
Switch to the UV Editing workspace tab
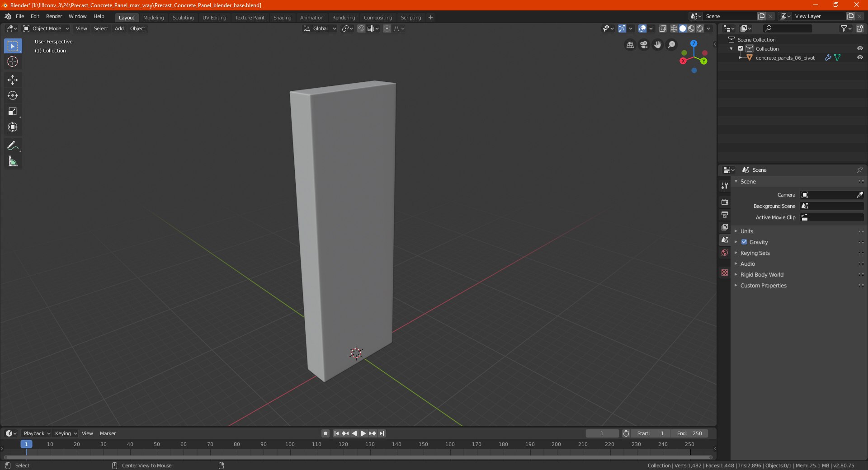point(214,18)
